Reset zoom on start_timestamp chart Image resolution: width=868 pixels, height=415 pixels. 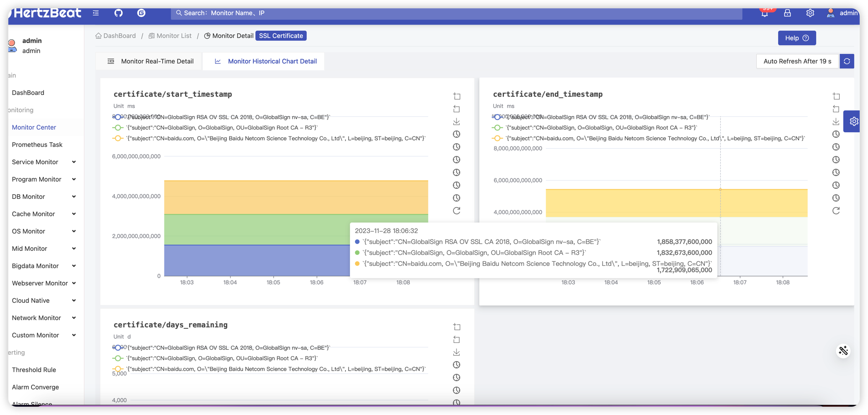(x=457, y=109)
